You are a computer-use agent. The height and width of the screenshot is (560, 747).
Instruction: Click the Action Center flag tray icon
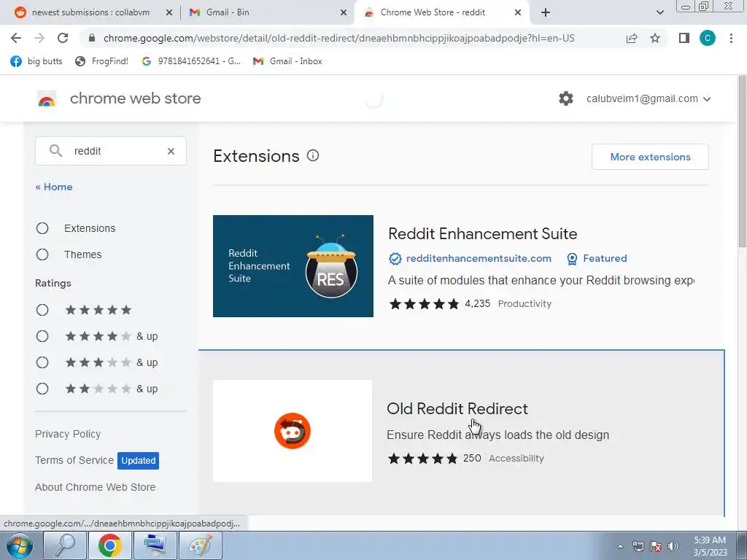click(x=656, y=546)
